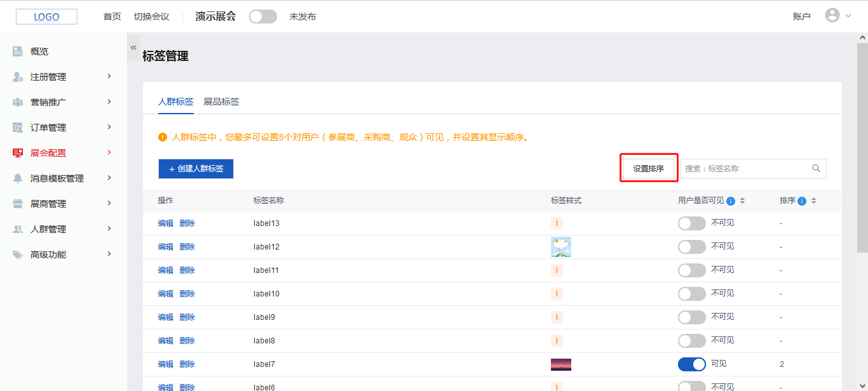Click the user avatar icon

pos(832,15)
